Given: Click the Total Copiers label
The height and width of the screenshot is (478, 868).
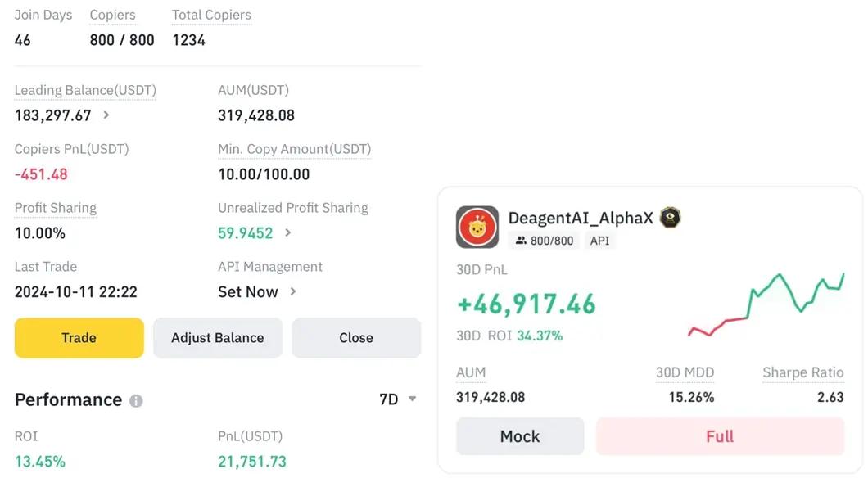Looking at the screenshot, I should tap(211, 15).
